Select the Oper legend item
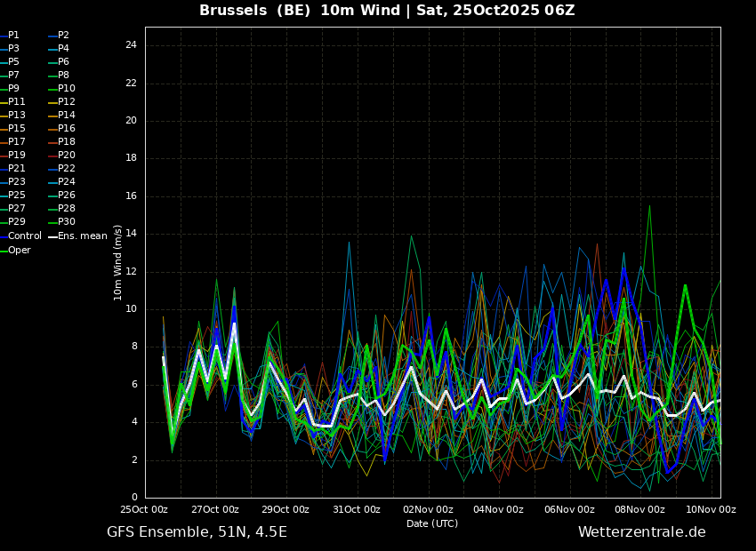This screenshot has width=756, height=551. pos(15,250)
